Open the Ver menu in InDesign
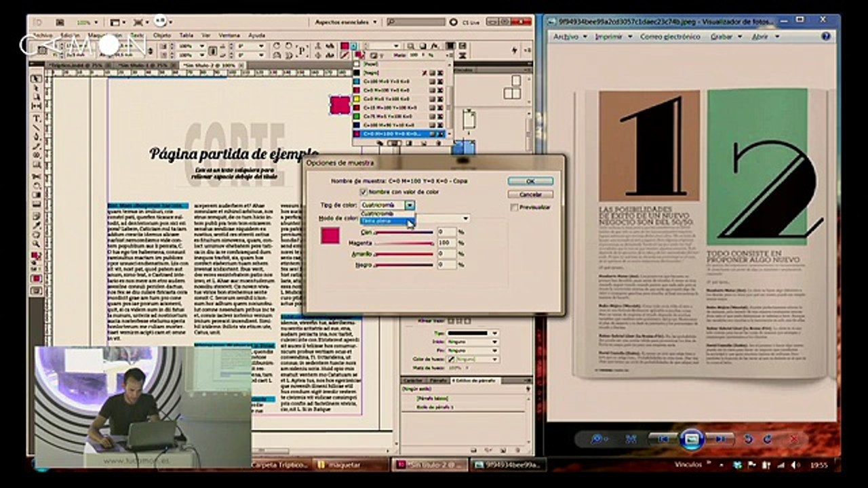Image resolution: width=868 pixels, height=488 pixels. [205, 35]
